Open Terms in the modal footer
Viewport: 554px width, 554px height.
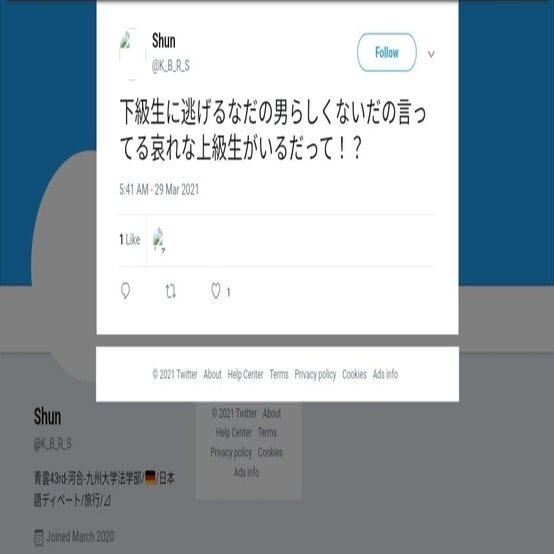point(279,374)
